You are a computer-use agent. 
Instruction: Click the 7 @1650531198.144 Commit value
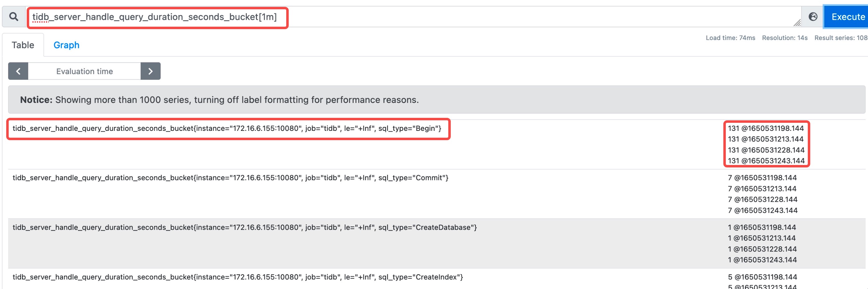pyautogui.click(x=762, y=178)
